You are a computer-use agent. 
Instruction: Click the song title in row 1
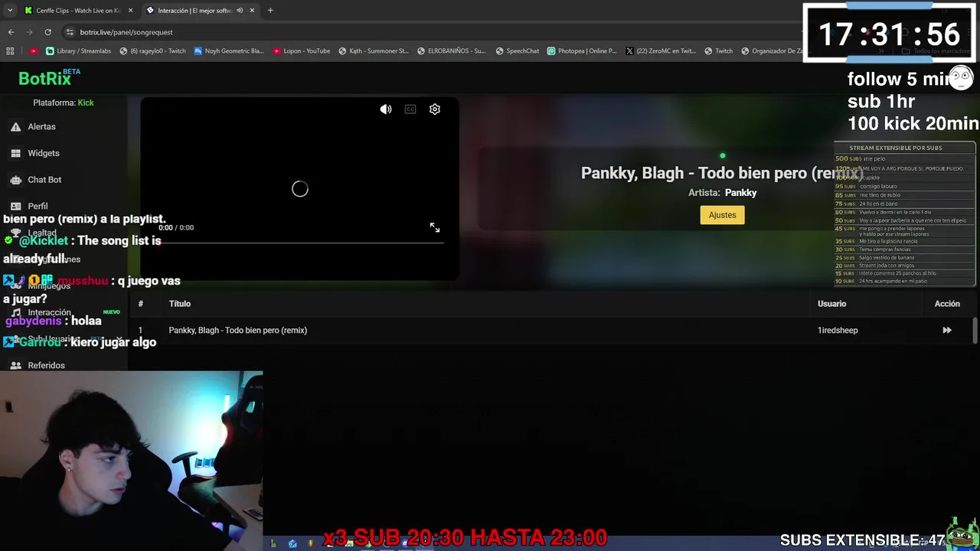point(237,331)
